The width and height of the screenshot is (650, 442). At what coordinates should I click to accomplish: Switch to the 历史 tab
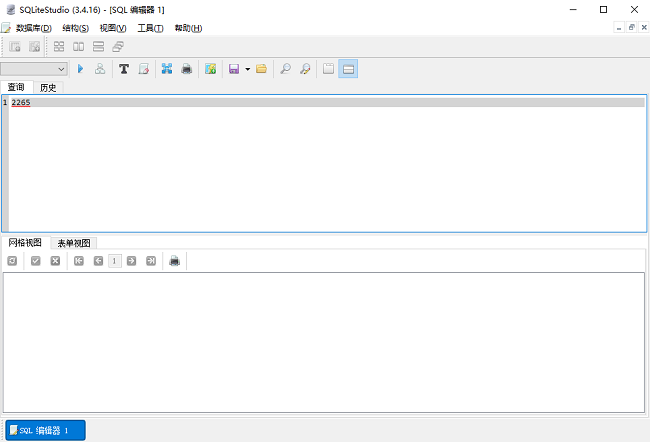(x=48, y=87)
